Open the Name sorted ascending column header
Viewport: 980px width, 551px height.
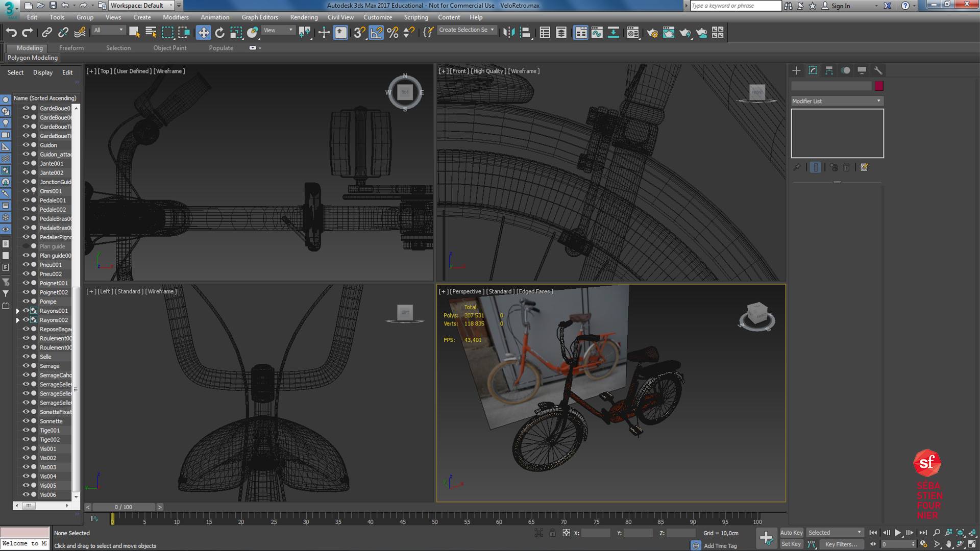tap(45, 98)
